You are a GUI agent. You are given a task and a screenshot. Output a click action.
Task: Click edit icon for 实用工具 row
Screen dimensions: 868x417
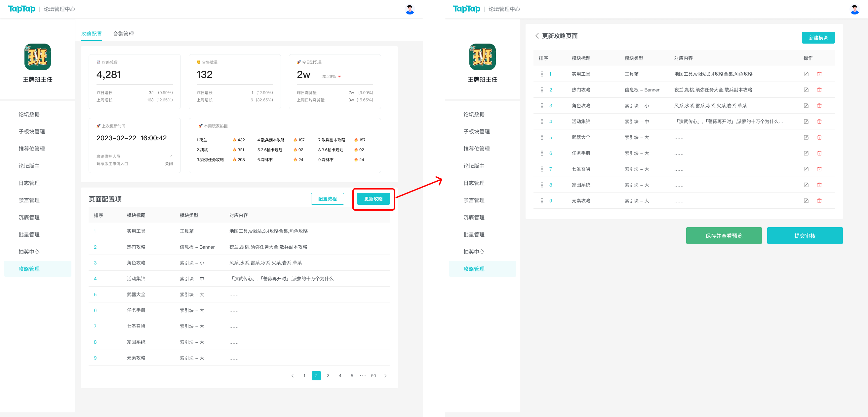806,74
